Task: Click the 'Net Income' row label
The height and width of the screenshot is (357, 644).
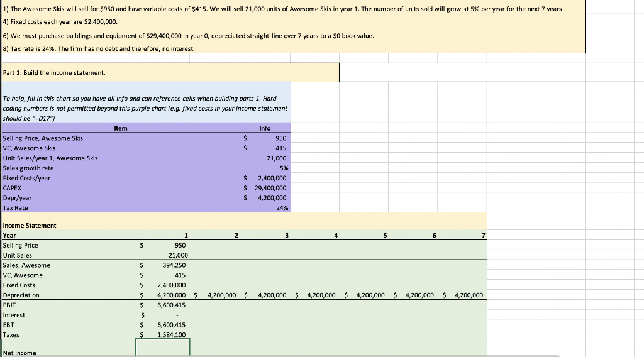Action: (19, 353)
